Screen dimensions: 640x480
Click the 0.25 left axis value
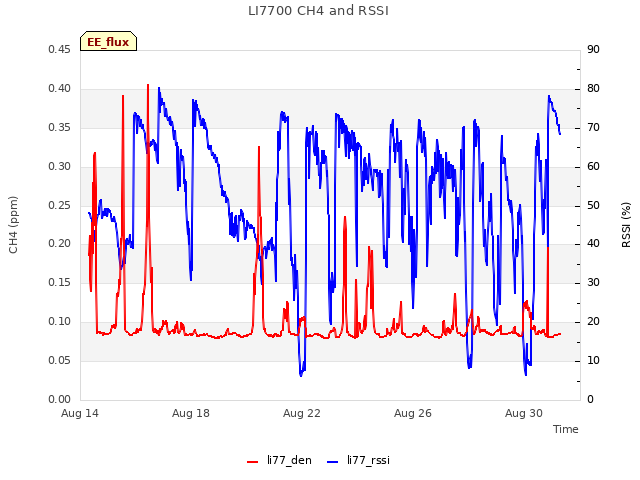coord(59,205)
